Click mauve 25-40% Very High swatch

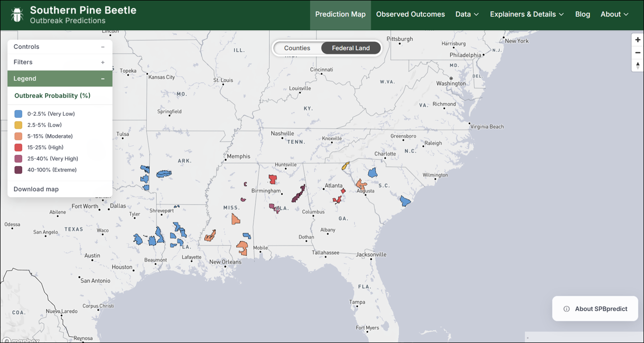[x=19, y=159]
